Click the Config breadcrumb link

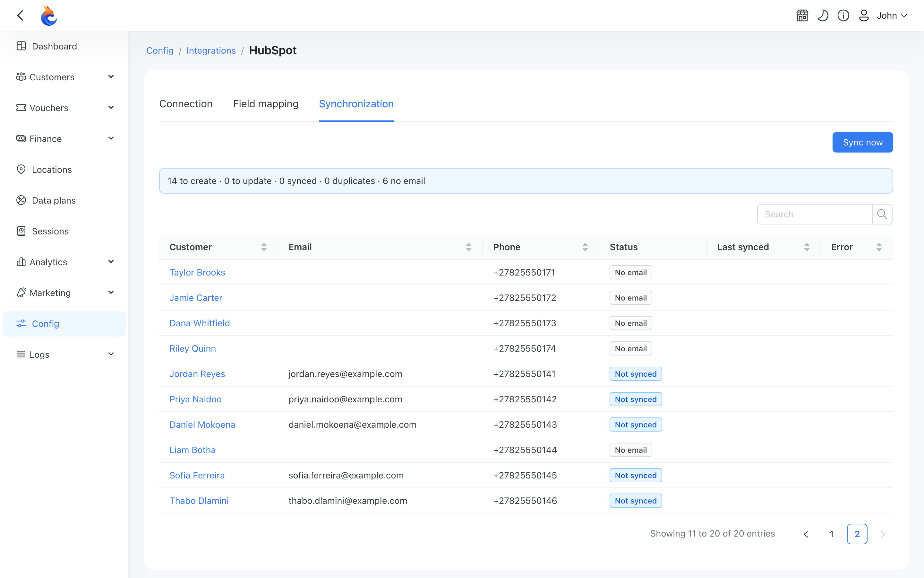click(160, 50)
